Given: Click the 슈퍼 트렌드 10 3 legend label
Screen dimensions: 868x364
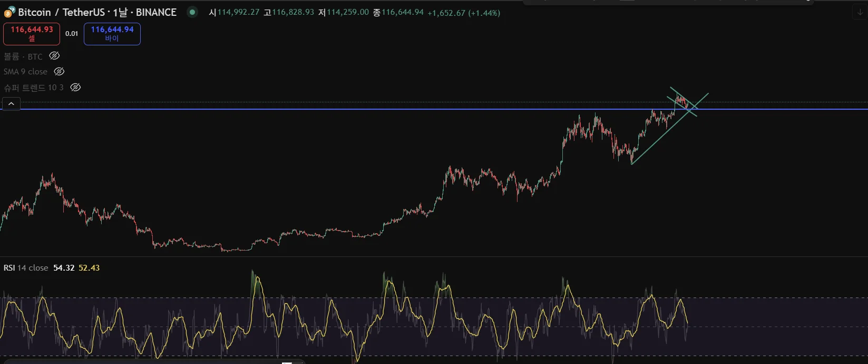Looking at the screenshot, I should tap(34, 88).
